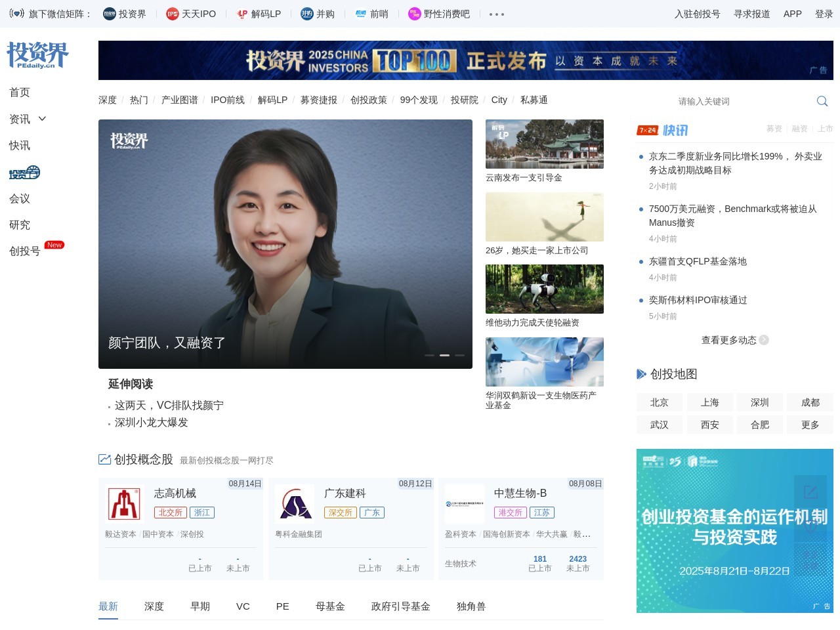Click the 7×24 快讯 header badge

pyautogui.click(x=663, y=130)
